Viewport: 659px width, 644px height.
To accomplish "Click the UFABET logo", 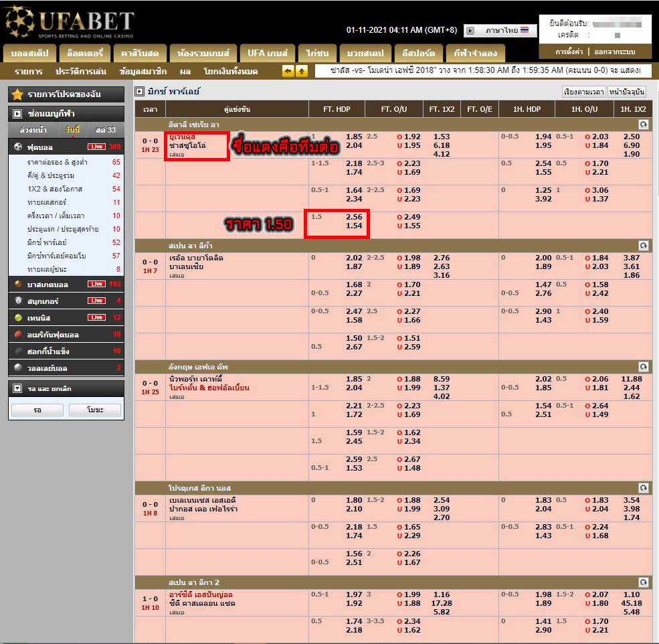I will point(70,22).
